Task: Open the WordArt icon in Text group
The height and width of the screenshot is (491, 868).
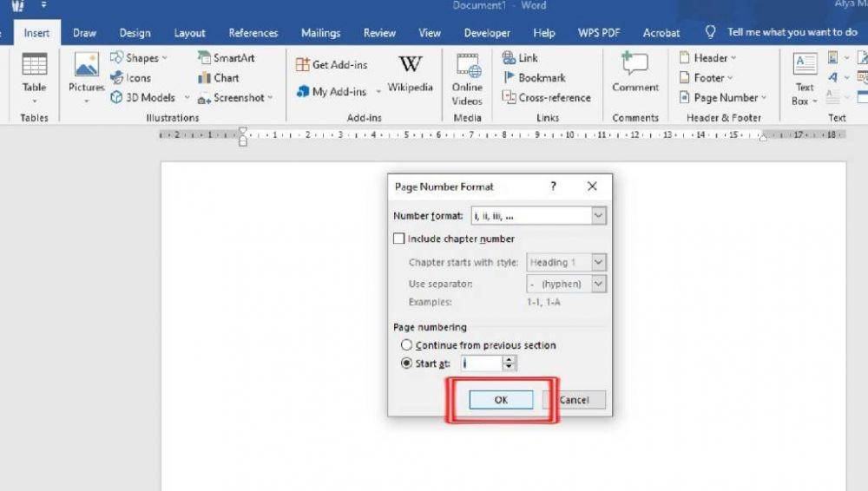Action: pyautogui.click(x=833, y=77)
